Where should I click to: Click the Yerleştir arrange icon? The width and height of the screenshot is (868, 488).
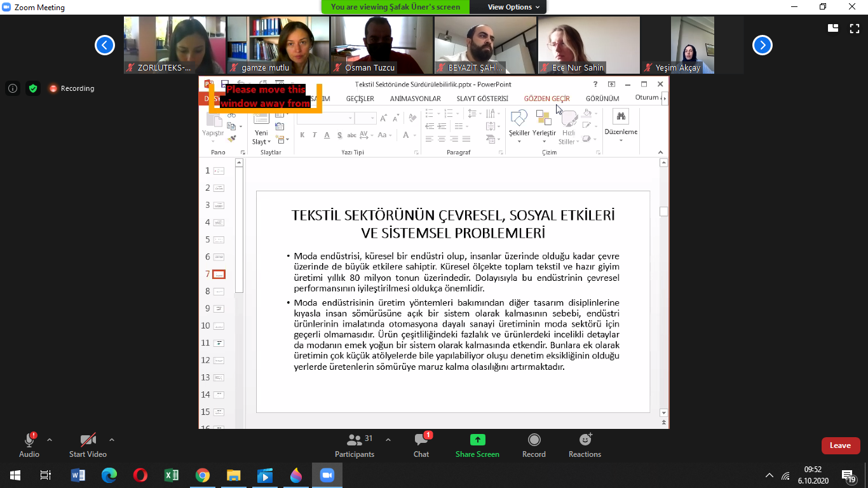[x=543, y=118]
